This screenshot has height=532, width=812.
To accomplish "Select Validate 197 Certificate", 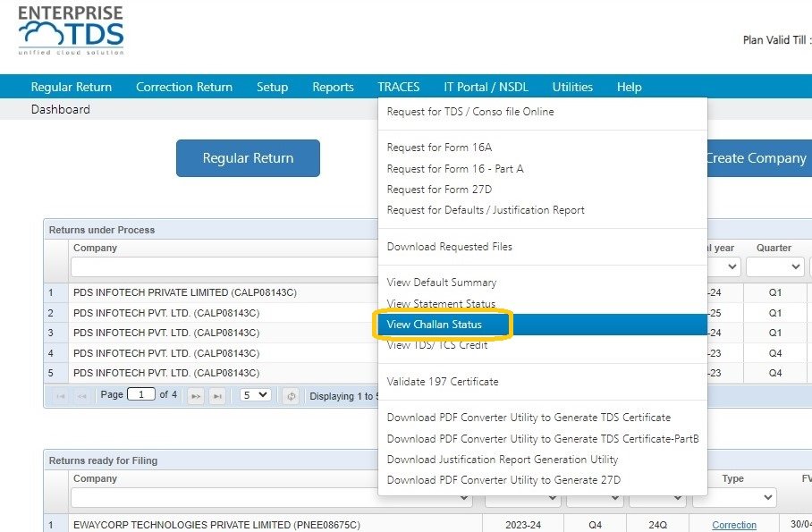I will pyautogui.click(x=543, y=382).
